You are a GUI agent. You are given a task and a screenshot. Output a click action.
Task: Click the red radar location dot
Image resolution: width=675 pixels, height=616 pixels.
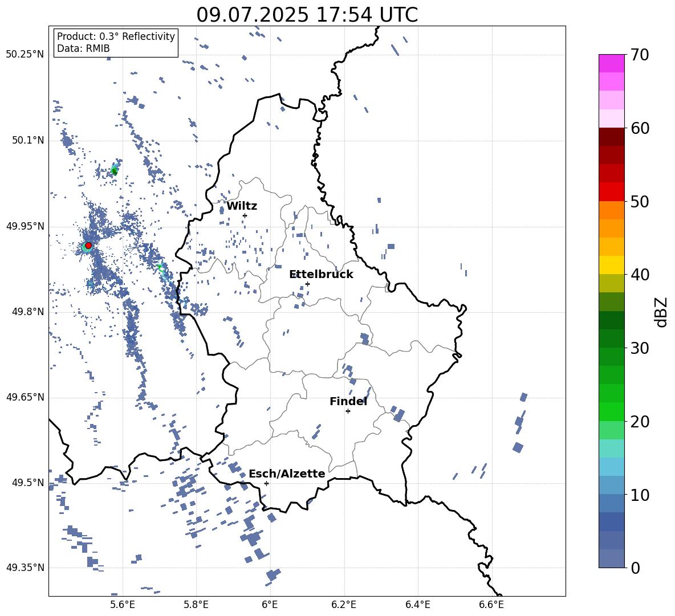click(x=88, y=245)
